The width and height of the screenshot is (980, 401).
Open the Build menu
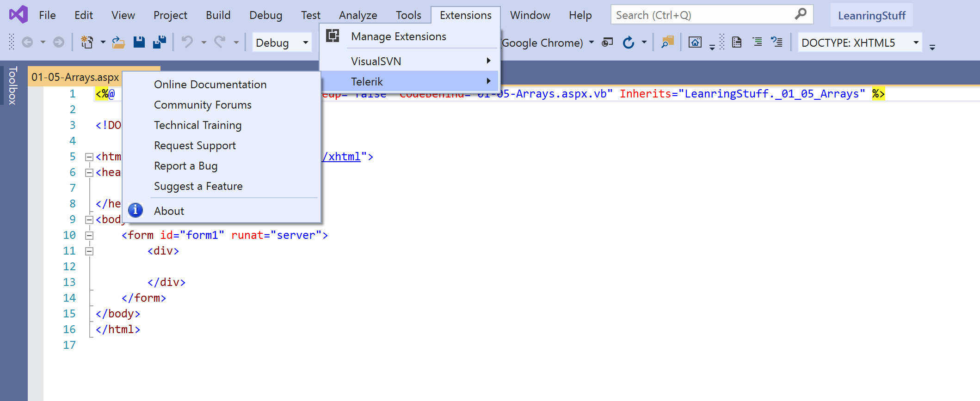click(x=218, y=15)
